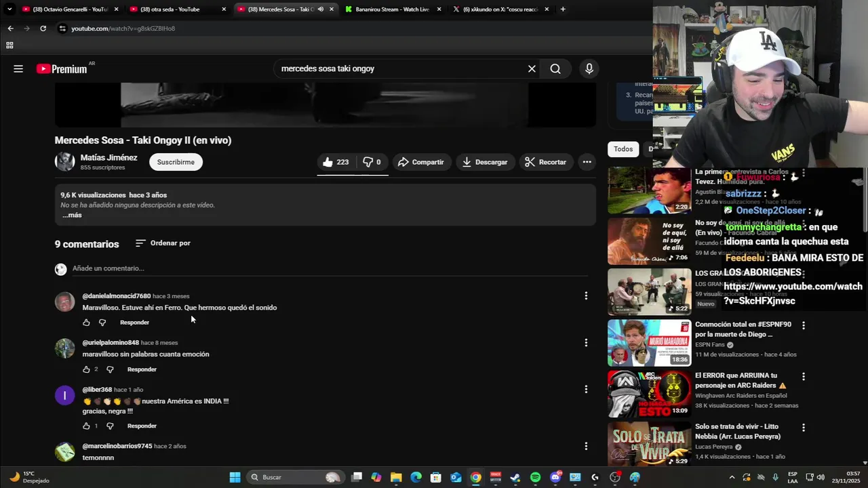Viewport: 868px width, 488px height.
Task: Open Carlos Tevez interview video thumbnail
Action: click(x=650, y=190)
